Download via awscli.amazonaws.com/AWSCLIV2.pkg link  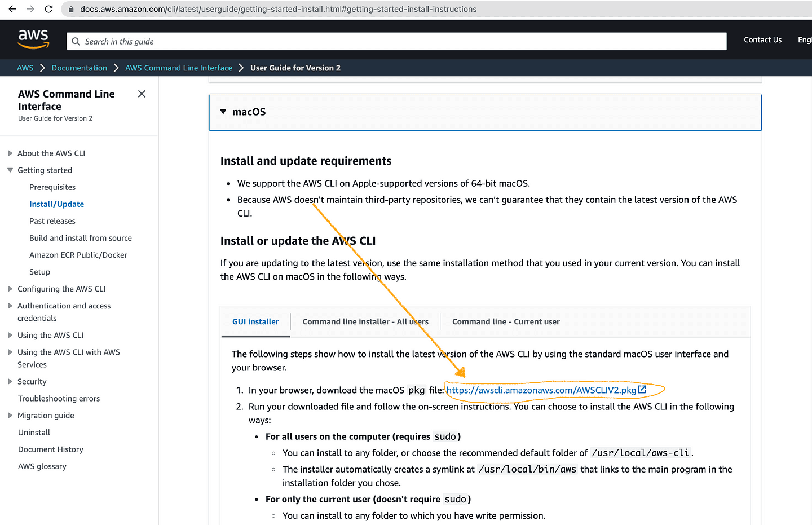click(541, 390)
